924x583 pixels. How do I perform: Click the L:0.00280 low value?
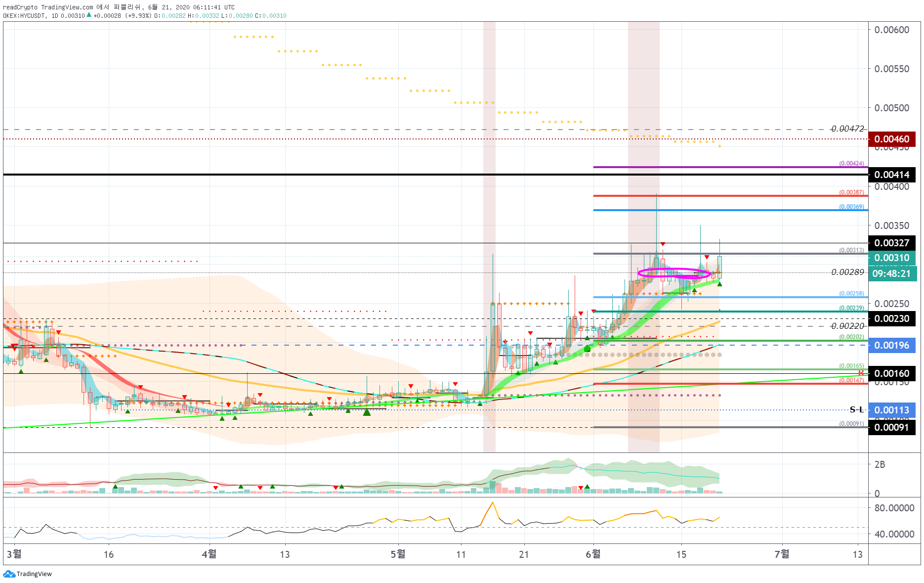[237, 16]
